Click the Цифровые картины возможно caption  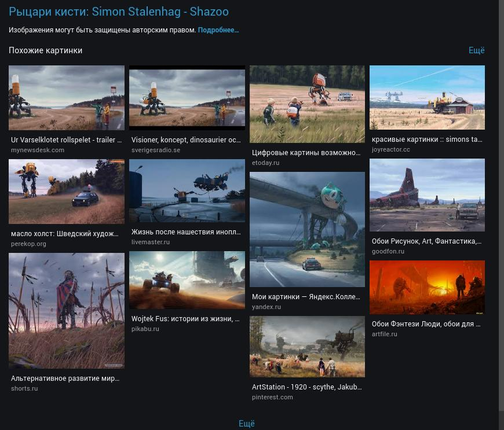coord(306,153)
